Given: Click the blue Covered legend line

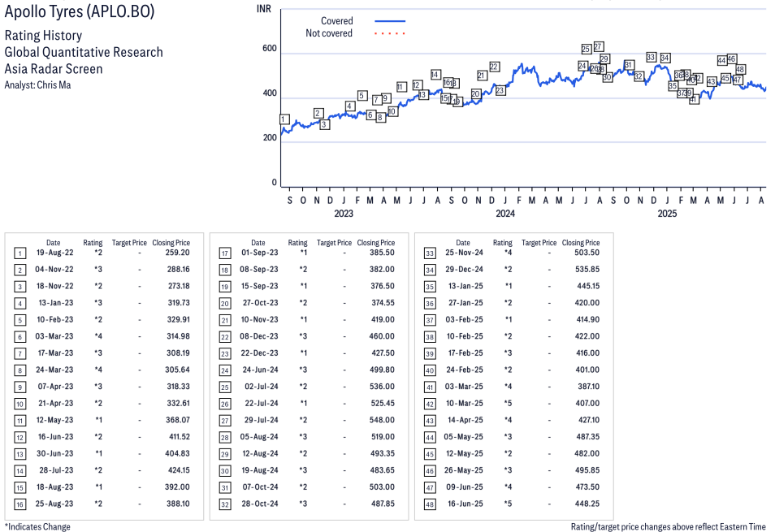Looking at the screenshot, I should (x=390, y=21).
